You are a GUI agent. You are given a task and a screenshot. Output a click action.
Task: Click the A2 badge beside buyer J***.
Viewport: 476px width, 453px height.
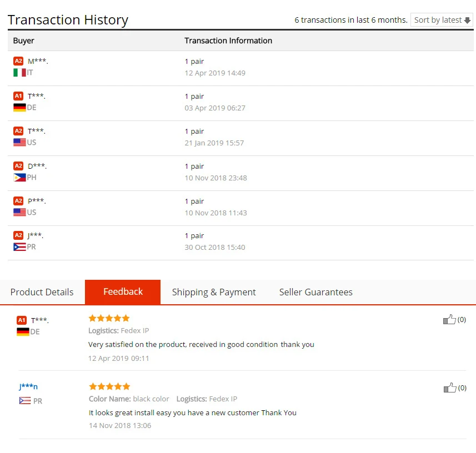click(x=18, y=235)
